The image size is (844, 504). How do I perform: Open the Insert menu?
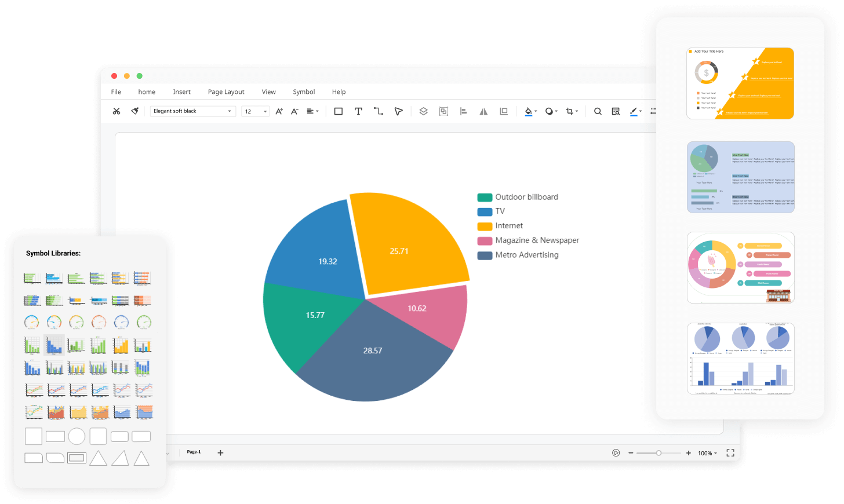(181, 92)
